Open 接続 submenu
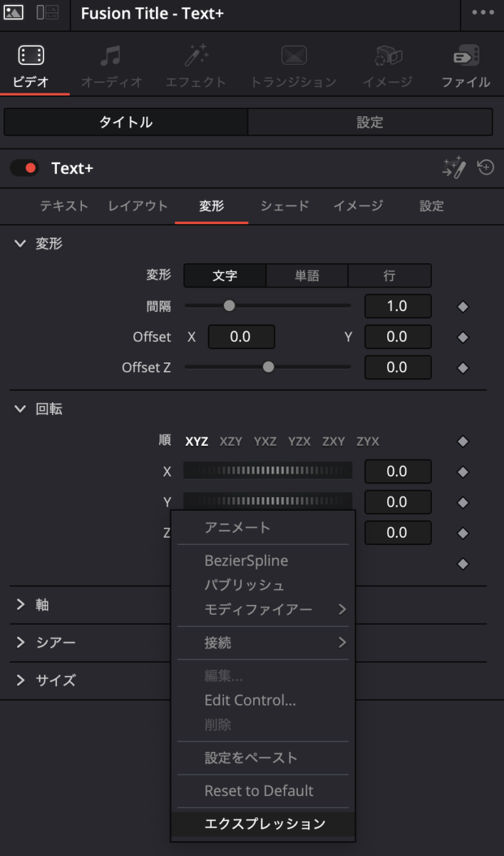This screenshot has height=856, width=504. 263,643
